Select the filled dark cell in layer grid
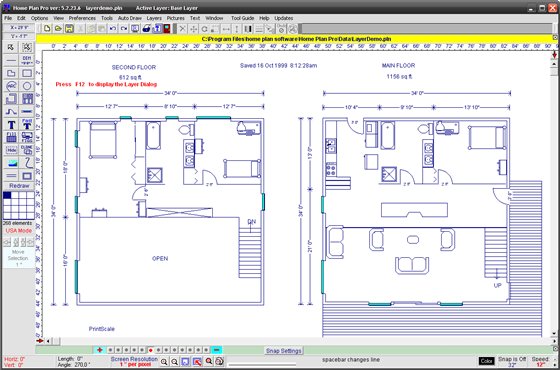 click(x=7, y=195)
